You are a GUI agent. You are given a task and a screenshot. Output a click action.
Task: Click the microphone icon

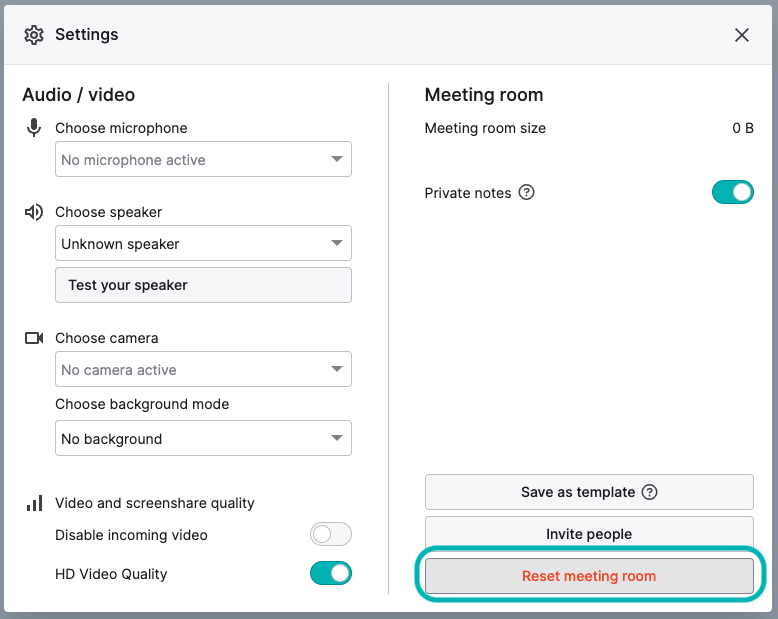34,127
